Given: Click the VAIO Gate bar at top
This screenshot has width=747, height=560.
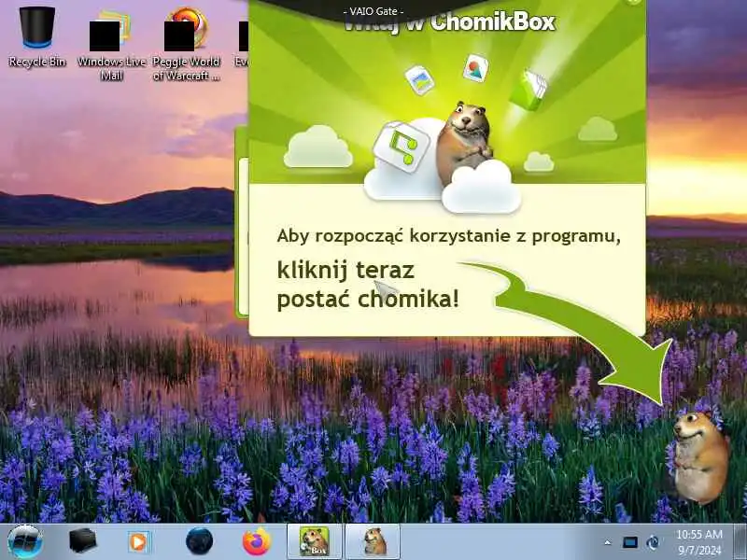Looking at the screenshot, I should coord(373,10).
